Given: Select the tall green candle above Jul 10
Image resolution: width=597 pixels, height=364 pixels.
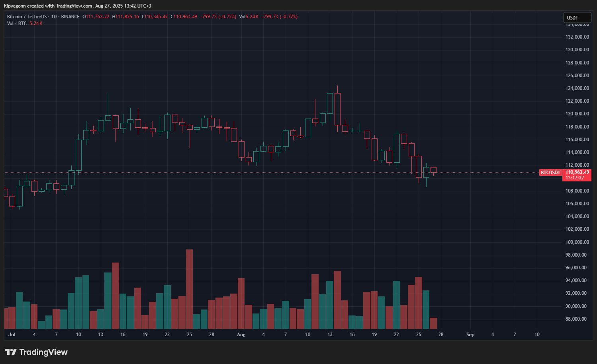Looking at the screenshot, I should coord(78,155).
